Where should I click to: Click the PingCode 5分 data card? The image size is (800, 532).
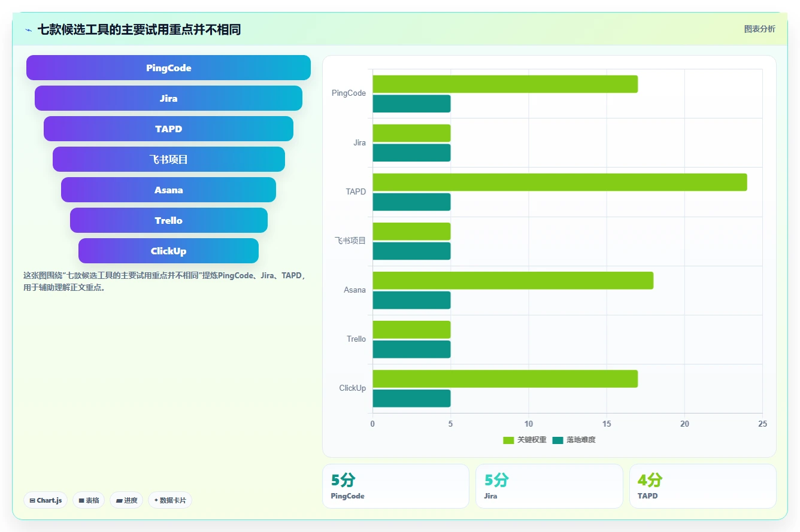pyautogui.click(x=396, y=486)
